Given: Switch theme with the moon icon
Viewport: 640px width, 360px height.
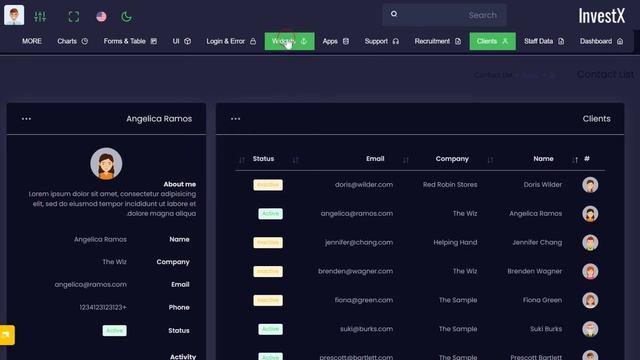Looking at the screenshot, I should click(x=127, y=17).
